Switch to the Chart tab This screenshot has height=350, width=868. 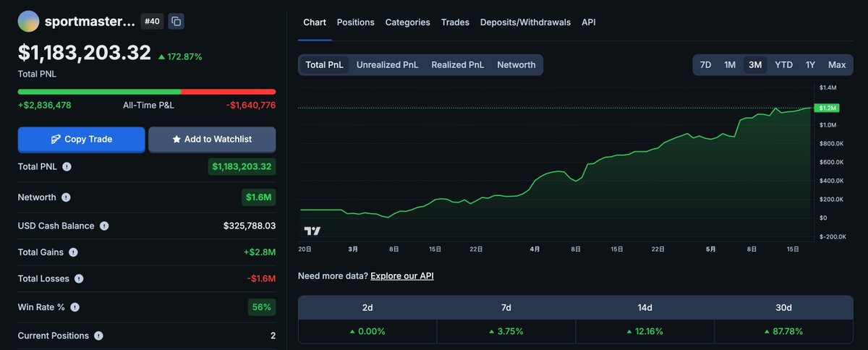pos(315,22)
